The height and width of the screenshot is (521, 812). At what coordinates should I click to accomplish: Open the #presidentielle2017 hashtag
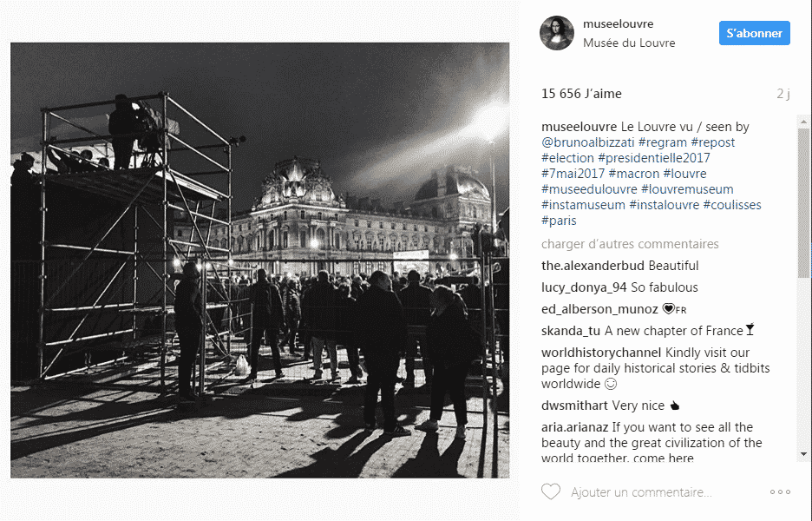pyautogui.click(x=653, y=157)
